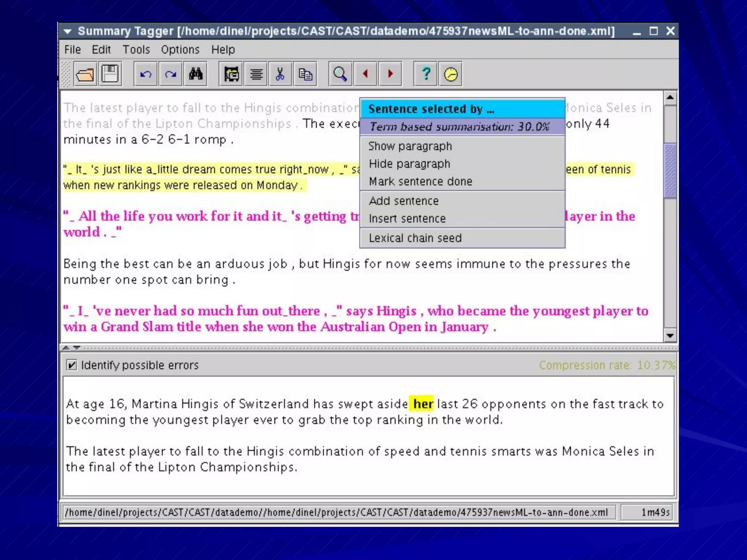Click the red left arrow icon

point(365,74)
